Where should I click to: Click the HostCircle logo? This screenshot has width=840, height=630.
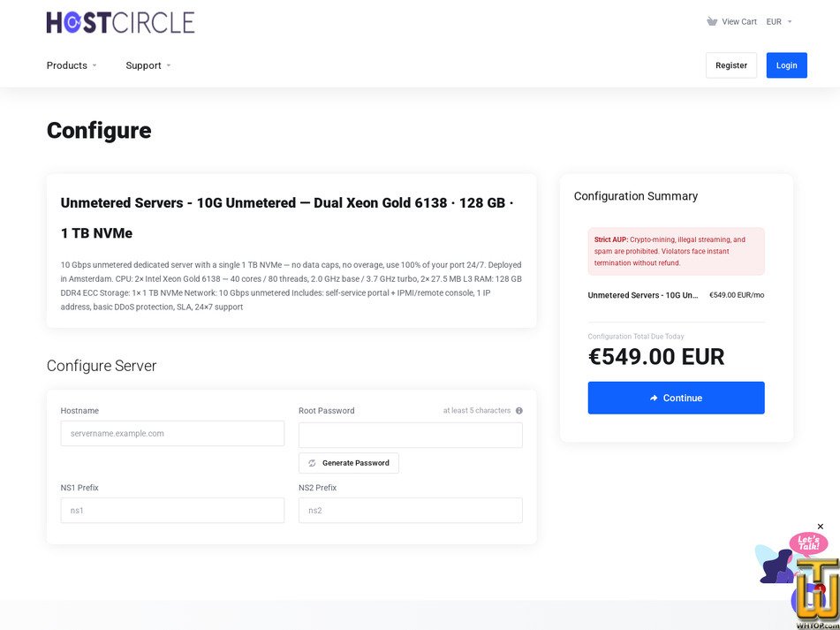(x=120, y=22)
